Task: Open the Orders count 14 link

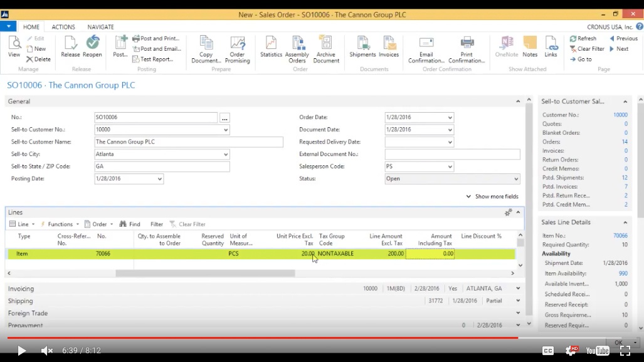Action: point(625,142)
